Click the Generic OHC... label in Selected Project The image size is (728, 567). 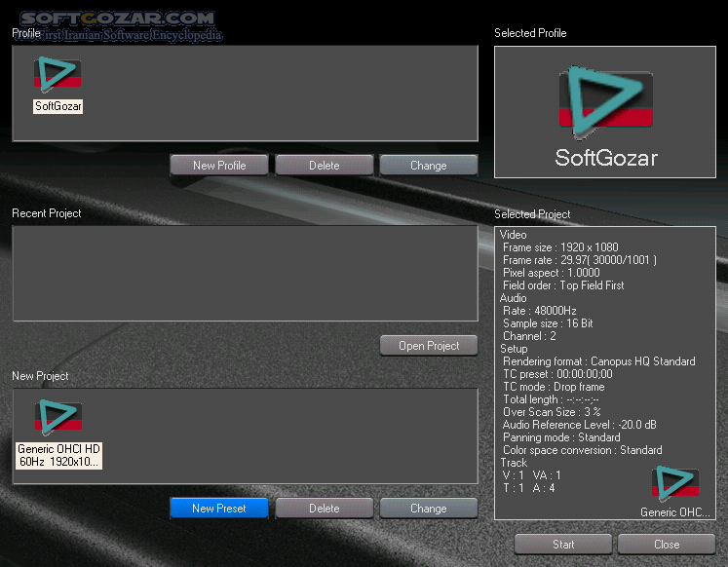tap(674, 511)
